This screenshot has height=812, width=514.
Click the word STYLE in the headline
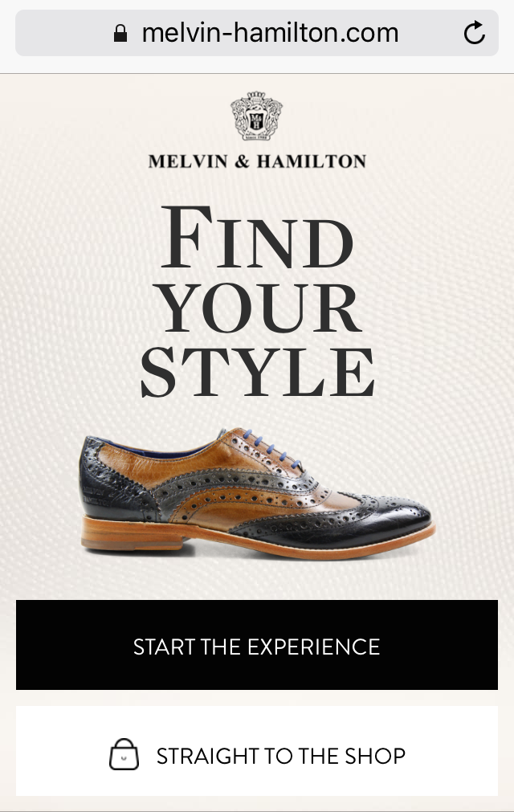click(257, 372)
